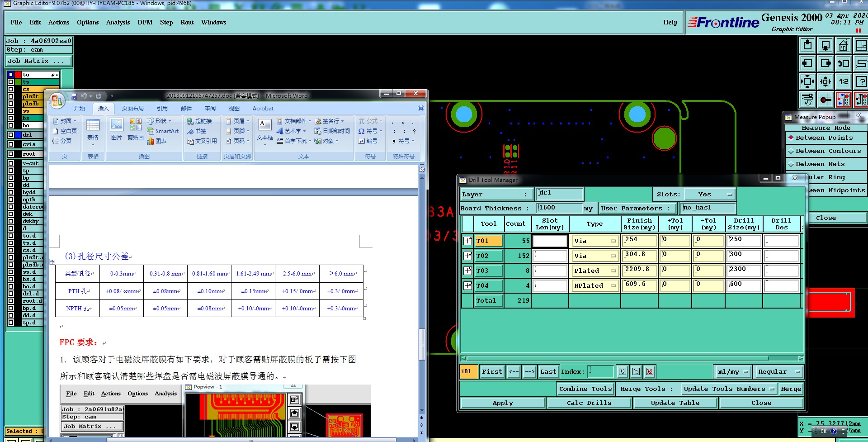This screenshot has width=868, height=442.
Task: Click the red X icon in Drill Tool Manager
Action: [x=650, y=371]
